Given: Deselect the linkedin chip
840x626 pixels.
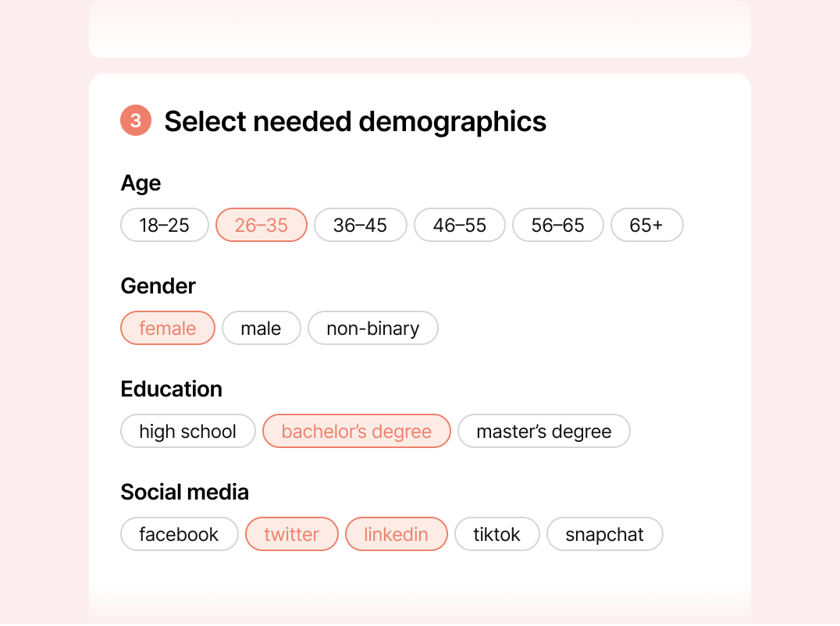Looking at the screenshot, I should pyautogui.click(x=397, y=534).
